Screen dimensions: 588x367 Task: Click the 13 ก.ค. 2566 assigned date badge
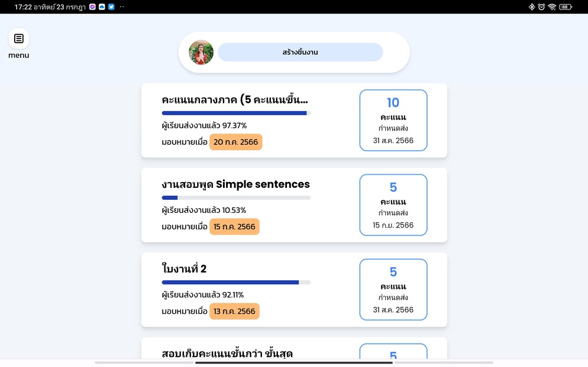click(x=234, y=311)
